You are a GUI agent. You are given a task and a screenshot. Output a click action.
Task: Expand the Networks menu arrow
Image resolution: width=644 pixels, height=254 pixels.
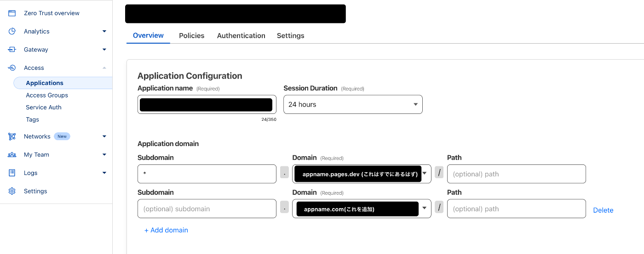click(x=104, y=136)
